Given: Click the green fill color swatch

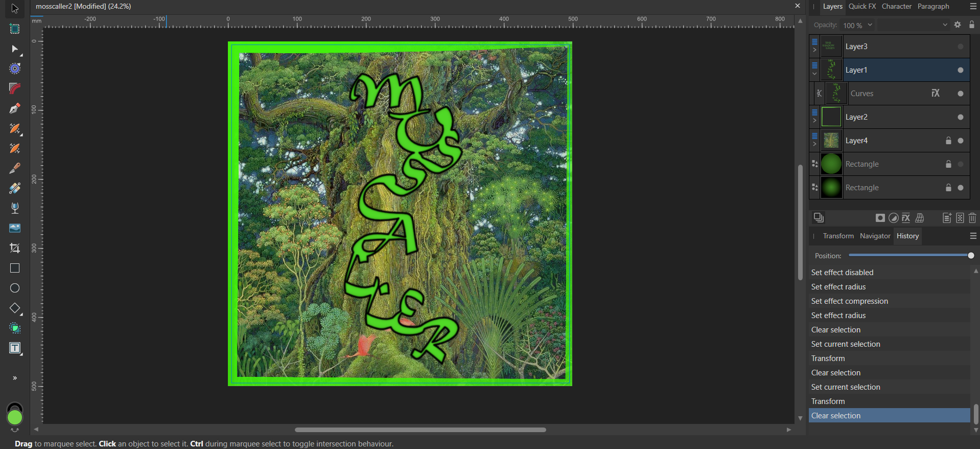Looking at the screenshot, I should [15, 418].
